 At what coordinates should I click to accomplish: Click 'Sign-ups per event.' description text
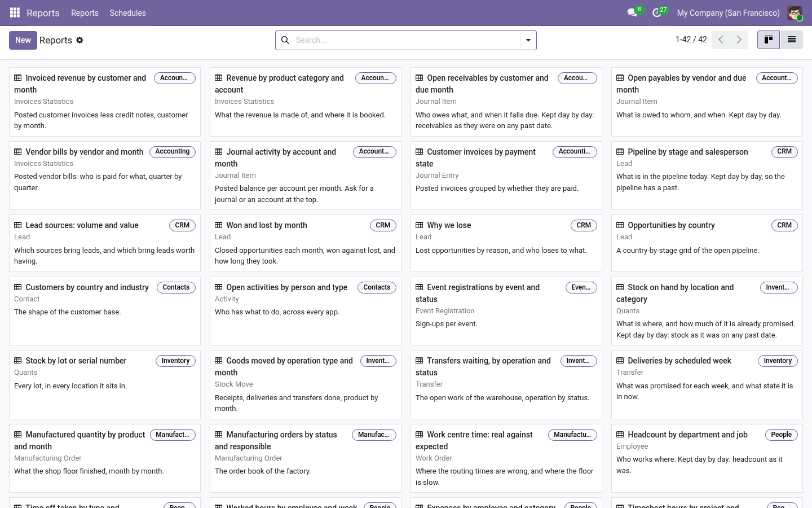point(447,324)
